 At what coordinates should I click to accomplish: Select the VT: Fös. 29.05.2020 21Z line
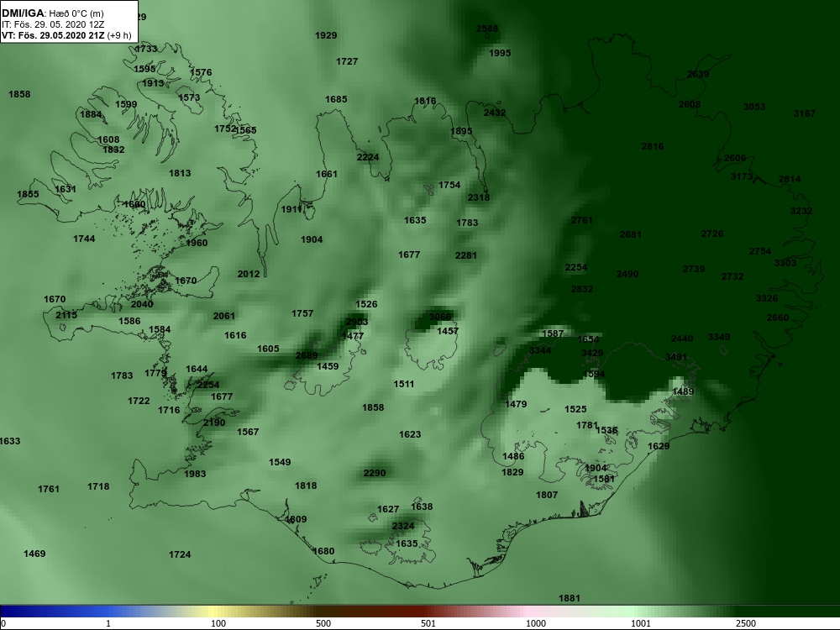coord(53,35)
